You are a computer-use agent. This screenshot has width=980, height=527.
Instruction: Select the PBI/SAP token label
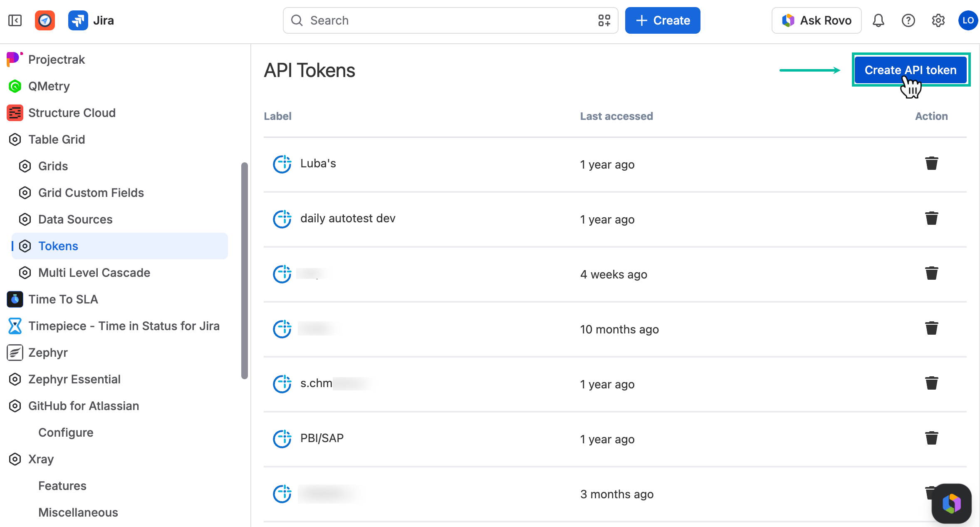click(x=322, y=438)
